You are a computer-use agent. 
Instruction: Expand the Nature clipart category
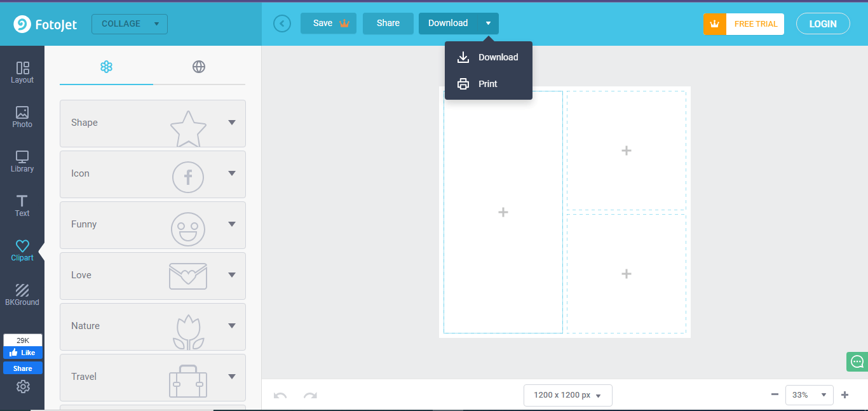tap(153, 327)
